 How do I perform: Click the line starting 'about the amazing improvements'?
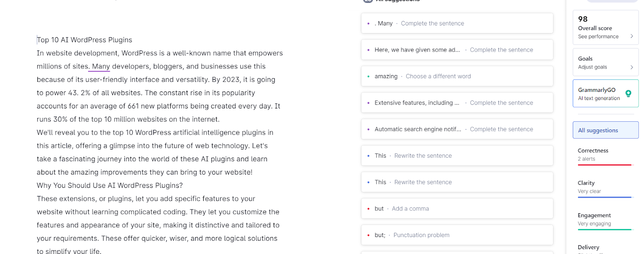pyautogui.click(x=144, y=172)
